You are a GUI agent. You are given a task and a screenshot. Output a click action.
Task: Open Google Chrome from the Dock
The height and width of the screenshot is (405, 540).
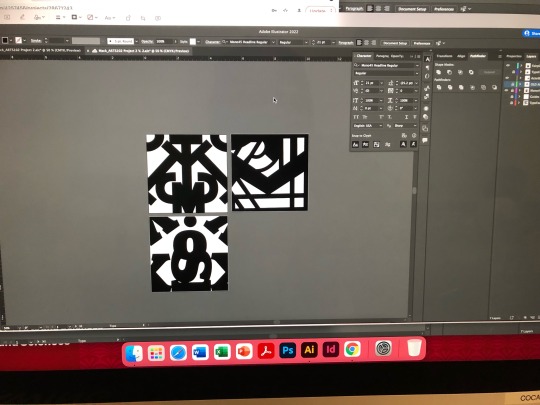pyautogui.click(x=352, y=350)
